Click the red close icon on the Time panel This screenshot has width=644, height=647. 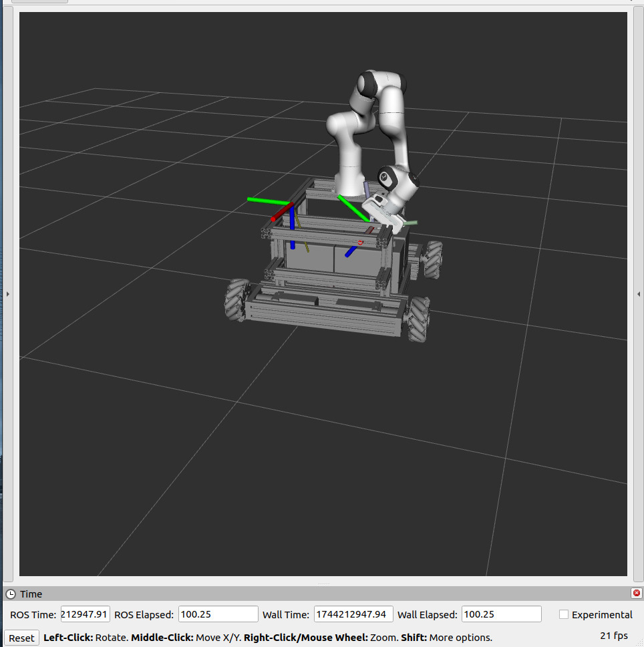(x=636, y=592)
